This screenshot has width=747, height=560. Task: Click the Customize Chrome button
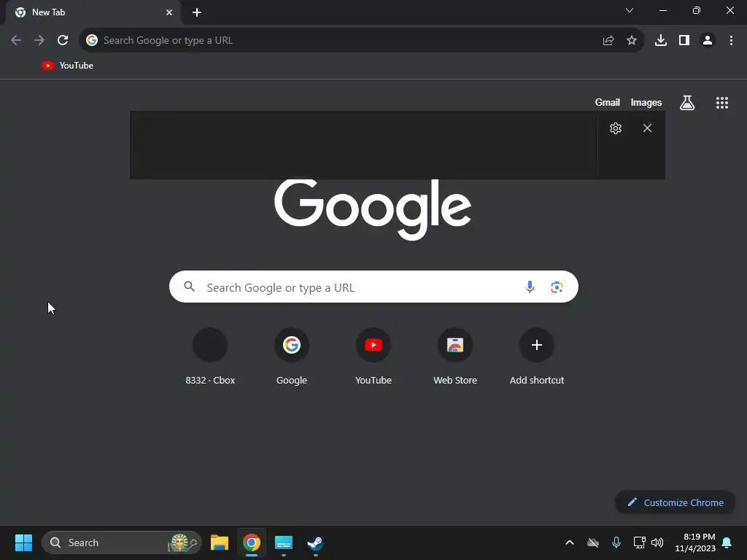point(675,502)
